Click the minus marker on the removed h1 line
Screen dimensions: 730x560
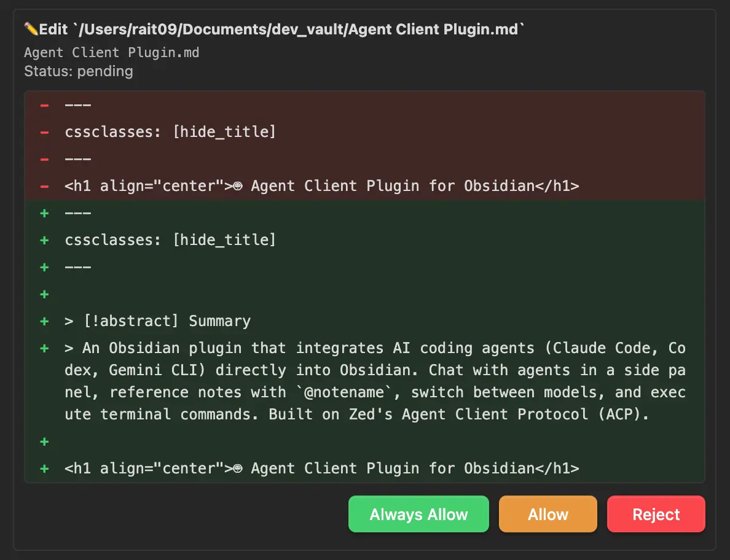tap(44, 185)
